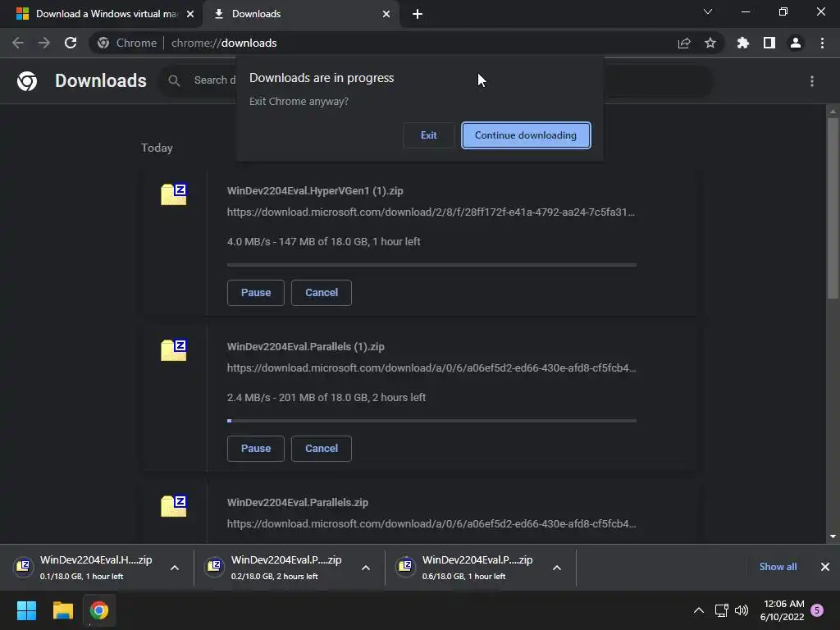Open a new tab with the plus button
The image size is (840, 630).
click(x=418, y=14)
